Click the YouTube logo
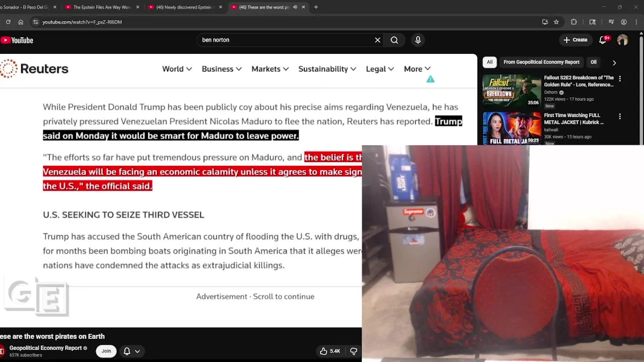Screen dimensions: 644x362 point(17,40)
